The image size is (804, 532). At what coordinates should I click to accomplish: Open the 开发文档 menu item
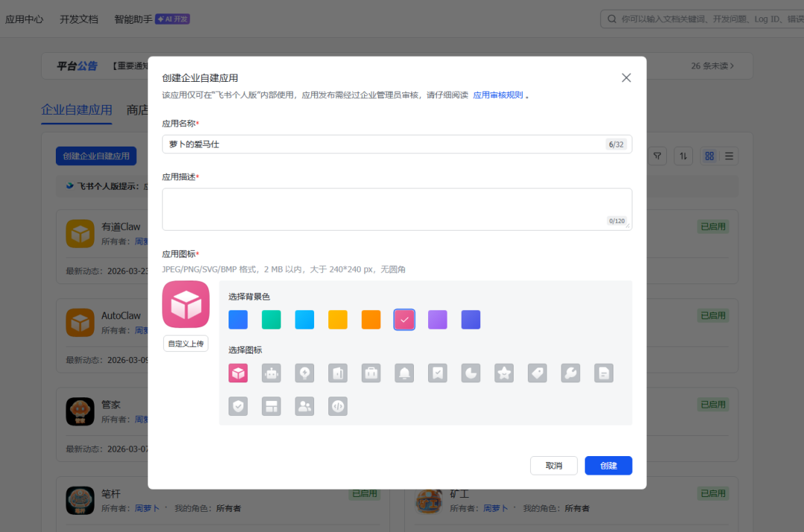pyautogui.click(x=79, y=19)
